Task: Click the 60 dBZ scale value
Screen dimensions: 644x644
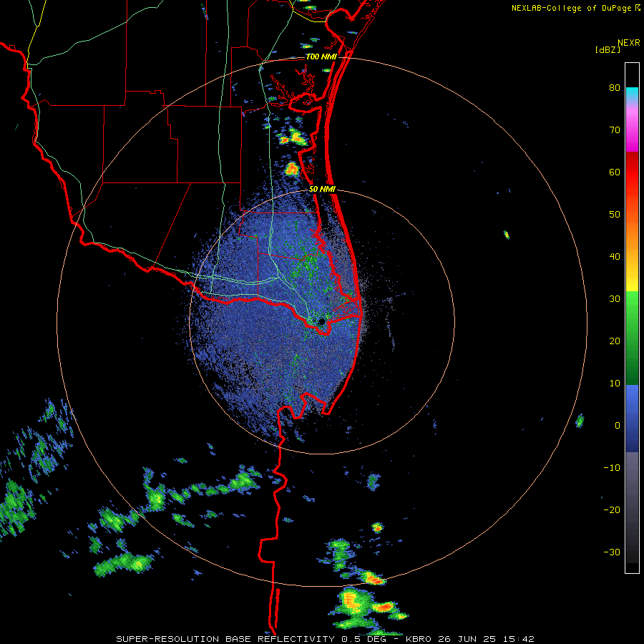Action: pos(615,172)
